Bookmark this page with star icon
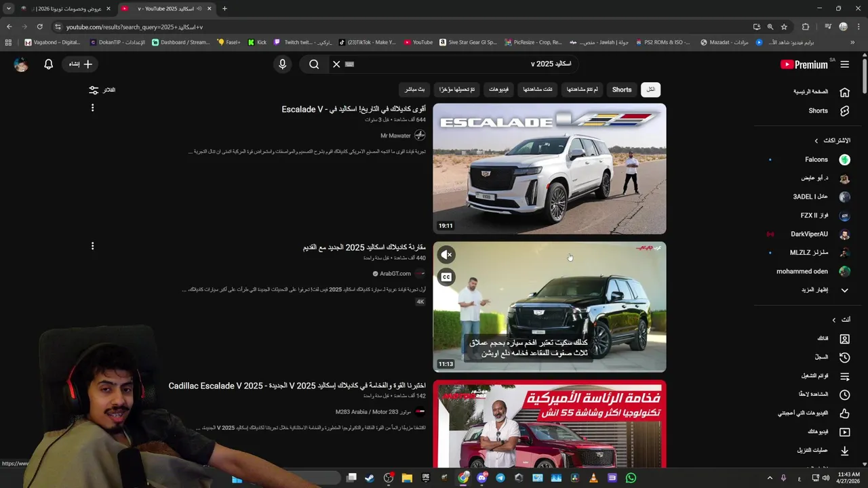This screenshot has height=488, width=868. (784, 27)
